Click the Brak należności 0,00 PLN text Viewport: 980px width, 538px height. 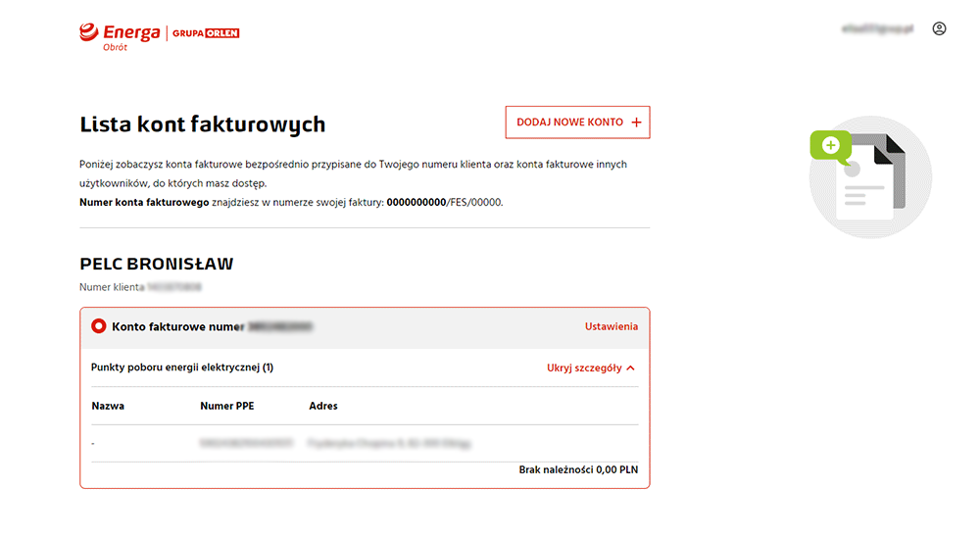(x=578, y=470)
